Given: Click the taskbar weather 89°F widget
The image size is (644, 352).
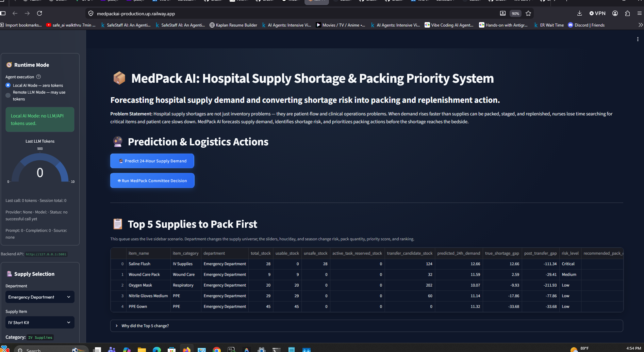Looking at the screenshot, I should (x=580, y=349).
